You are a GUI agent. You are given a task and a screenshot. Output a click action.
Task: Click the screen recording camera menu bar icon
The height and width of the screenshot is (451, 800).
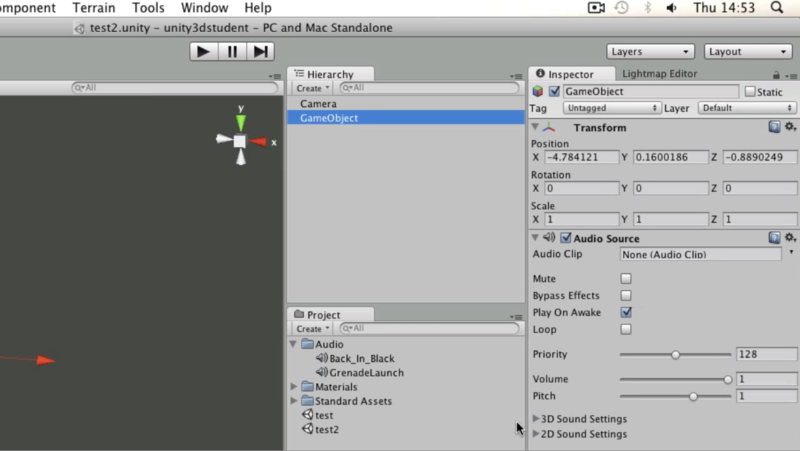pyautogui.click(x=596, y=8)
